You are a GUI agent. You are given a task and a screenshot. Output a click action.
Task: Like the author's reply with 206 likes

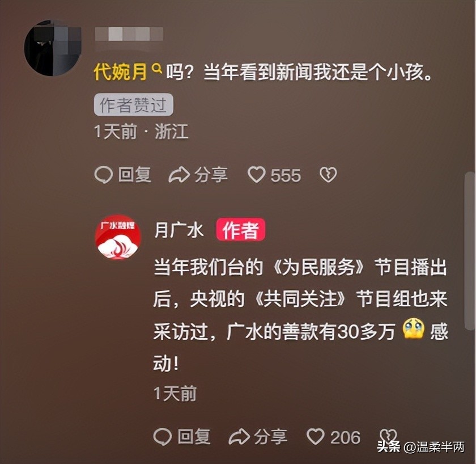316,437
